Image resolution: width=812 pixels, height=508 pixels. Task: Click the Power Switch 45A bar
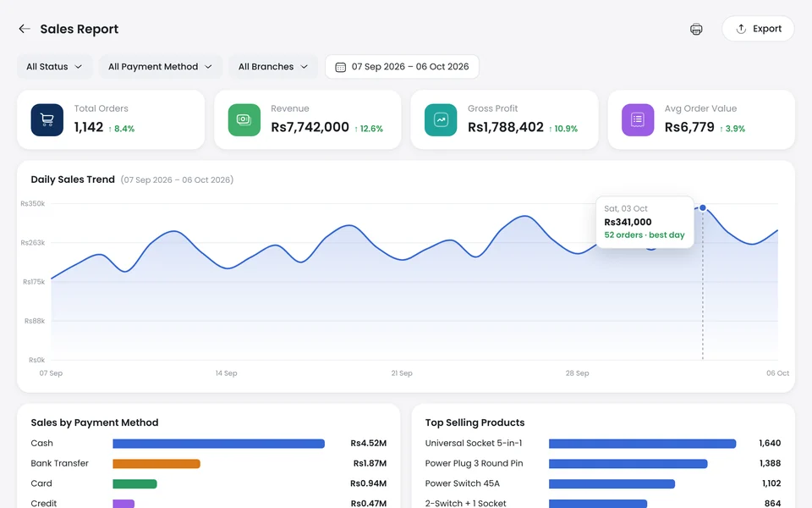click(612, 483)
